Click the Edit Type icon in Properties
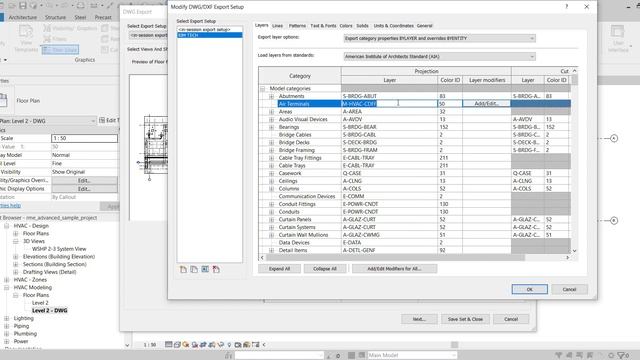Viewport: 640px width, 360px height. coord(102,120)
